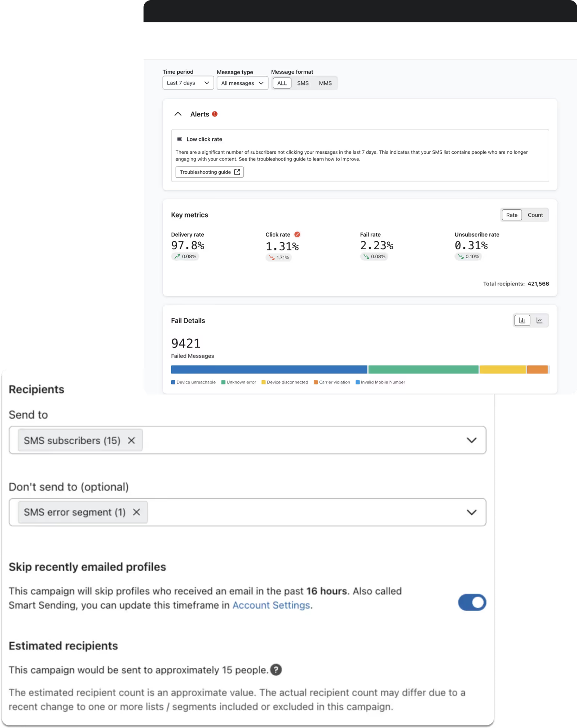Choose MMS message format tab
This screenshot has height=728, width=577.
[x=325, y=83]
